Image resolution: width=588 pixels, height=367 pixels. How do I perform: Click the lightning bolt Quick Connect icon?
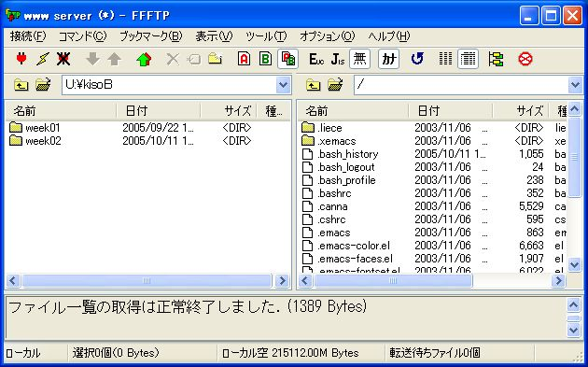[42, 59]
